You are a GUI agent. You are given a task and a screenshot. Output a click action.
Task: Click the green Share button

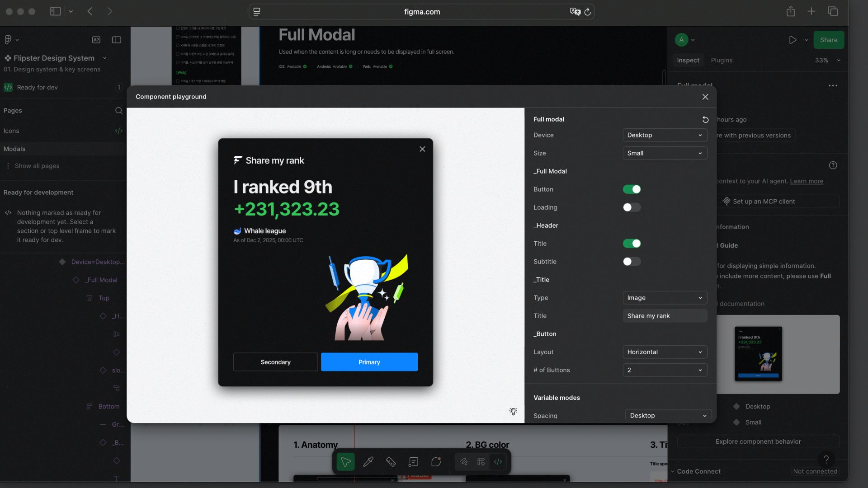[829, 40]
